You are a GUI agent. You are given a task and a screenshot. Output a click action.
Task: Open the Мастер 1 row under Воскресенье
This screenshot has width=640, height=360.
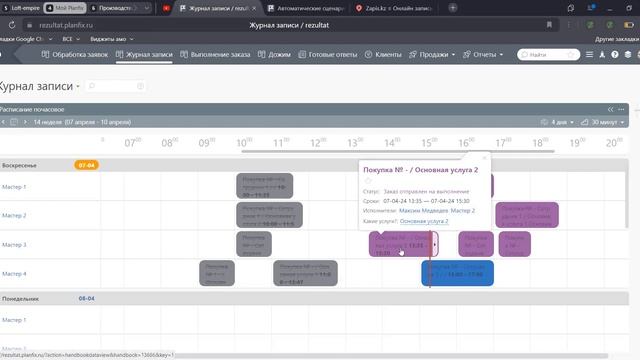click(x=14, y=187)
